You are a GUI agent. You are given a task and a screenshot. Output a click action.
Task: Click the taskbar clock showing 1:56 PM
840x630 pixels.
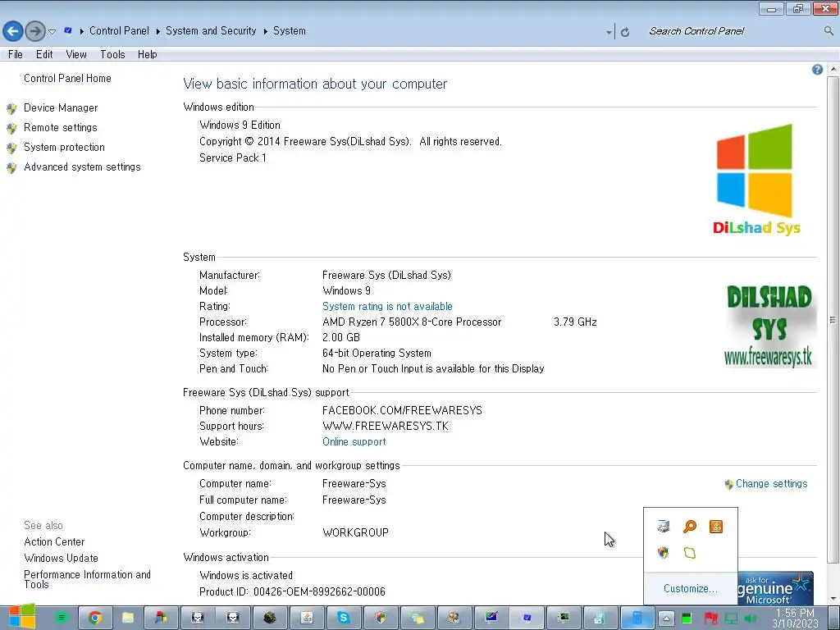[x=796, y=619]
